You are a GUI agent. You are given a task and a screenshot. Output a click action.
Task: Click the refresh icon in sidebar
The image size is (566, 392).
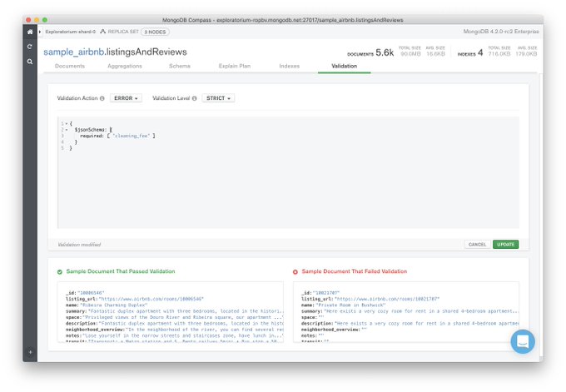pyautogui.click(x=30, y=47)
